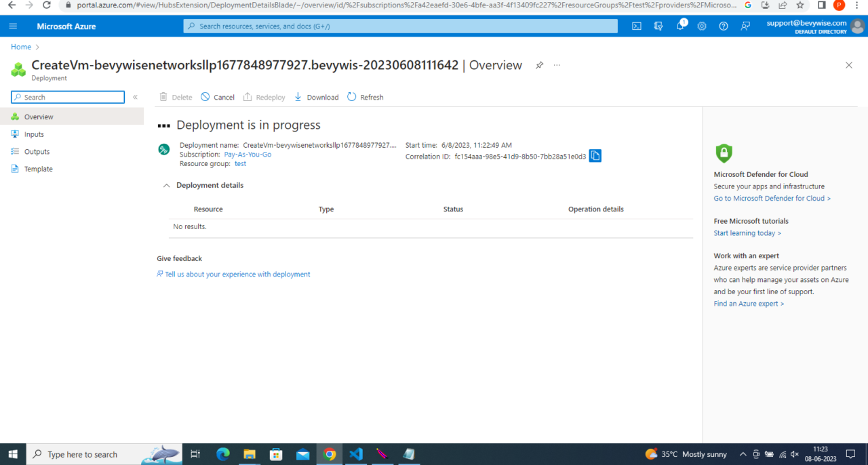The width and height of the screenshot is (868, 465).
Task: Click the Microsoft Defender shield icon
Action: (724, 153)
